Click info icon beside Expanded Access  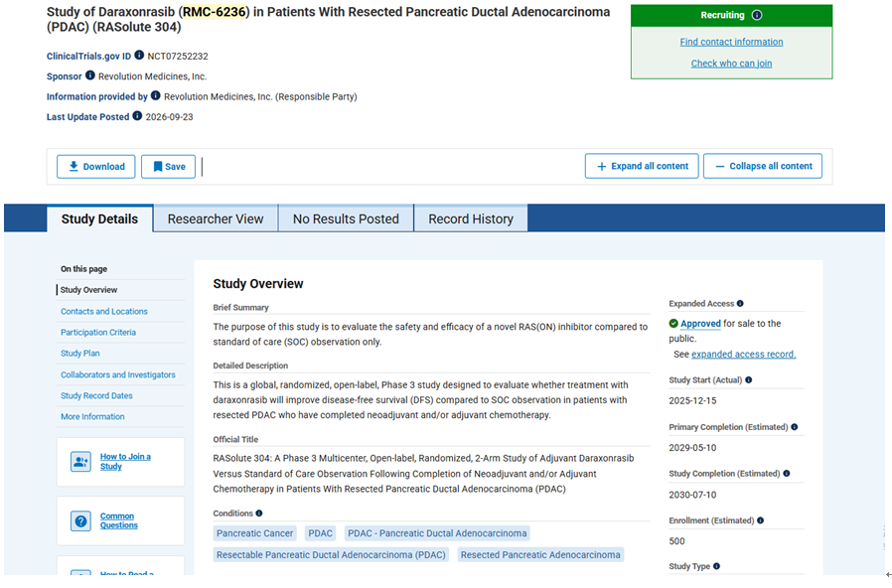click(x=740, y=304)
